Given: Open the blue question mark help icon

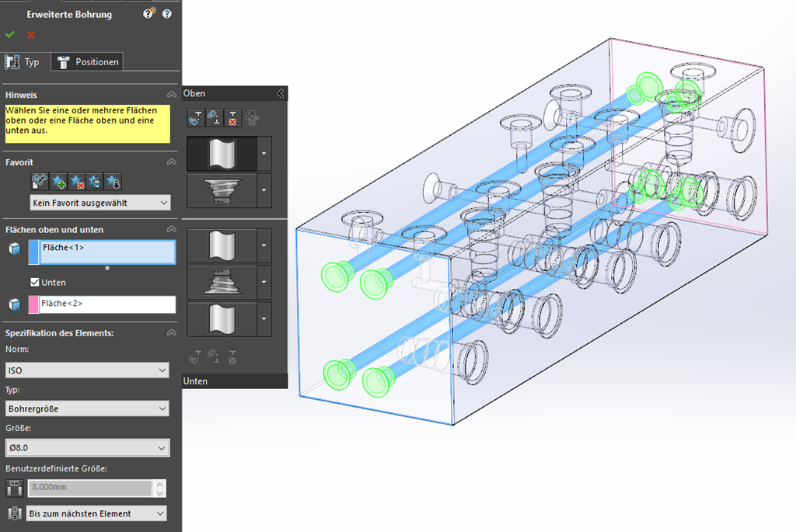Looking at the screenshot, I should (167, 14).
